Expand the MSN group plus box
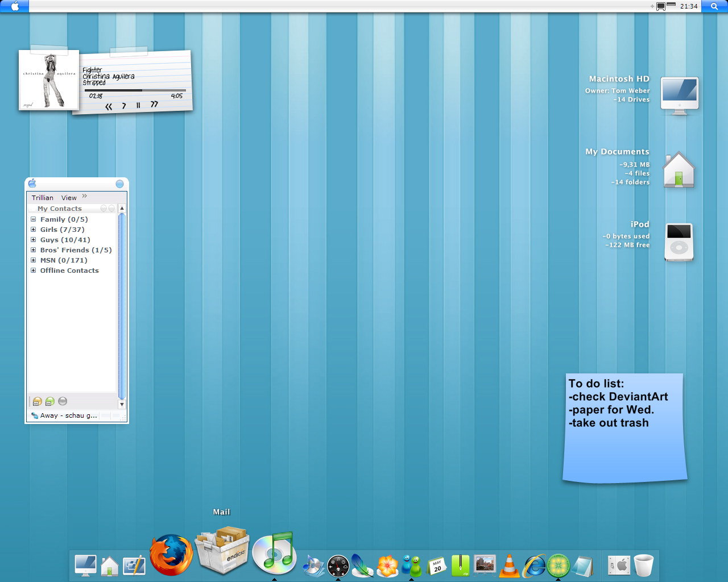This screenshot has width=728, height=582. point(33,260)
